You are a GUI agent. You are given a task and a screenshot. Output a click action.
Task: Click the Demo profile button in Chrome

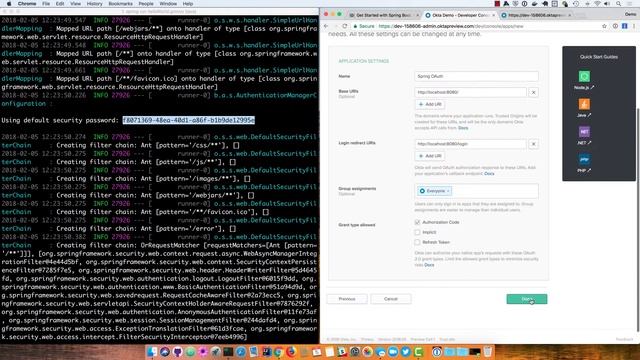point(630,14)
